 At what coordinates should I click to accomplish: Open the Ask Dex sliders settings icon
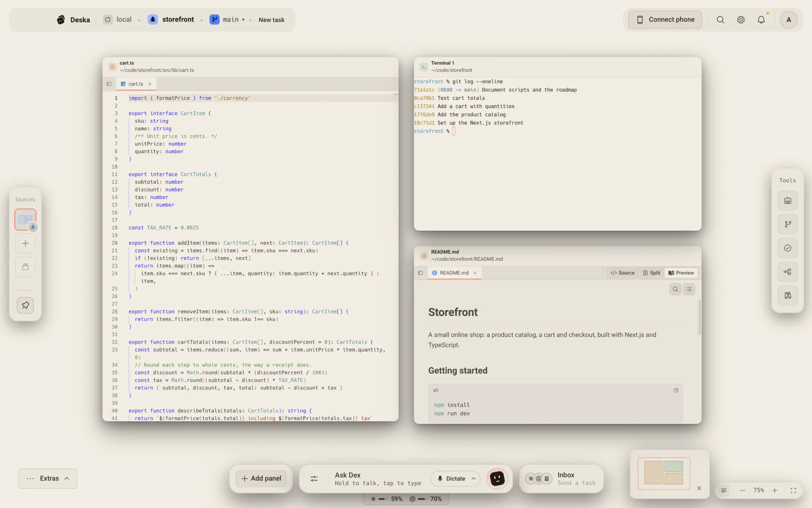pos(314,479)
